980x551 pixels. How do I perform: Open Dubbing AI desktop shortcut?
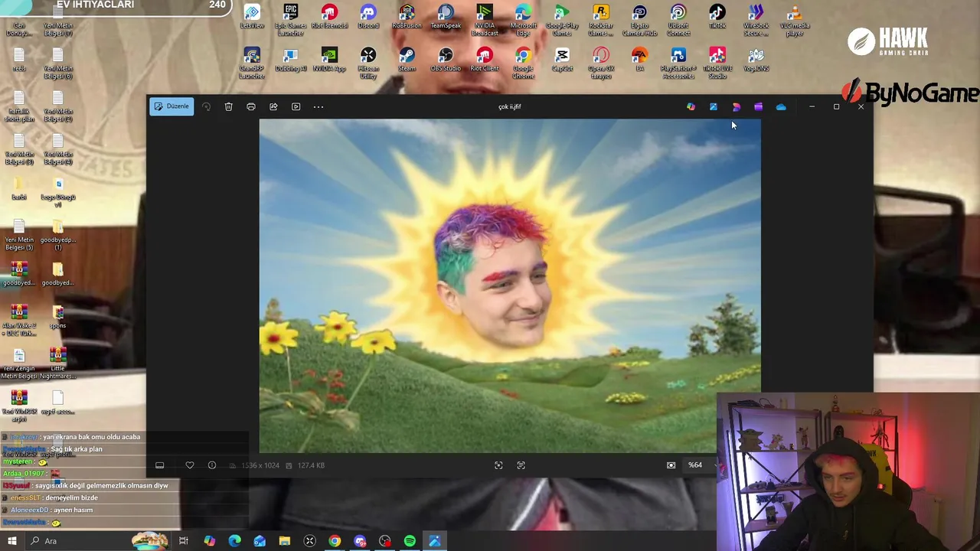pyautogui.click(x=290, y=60)
